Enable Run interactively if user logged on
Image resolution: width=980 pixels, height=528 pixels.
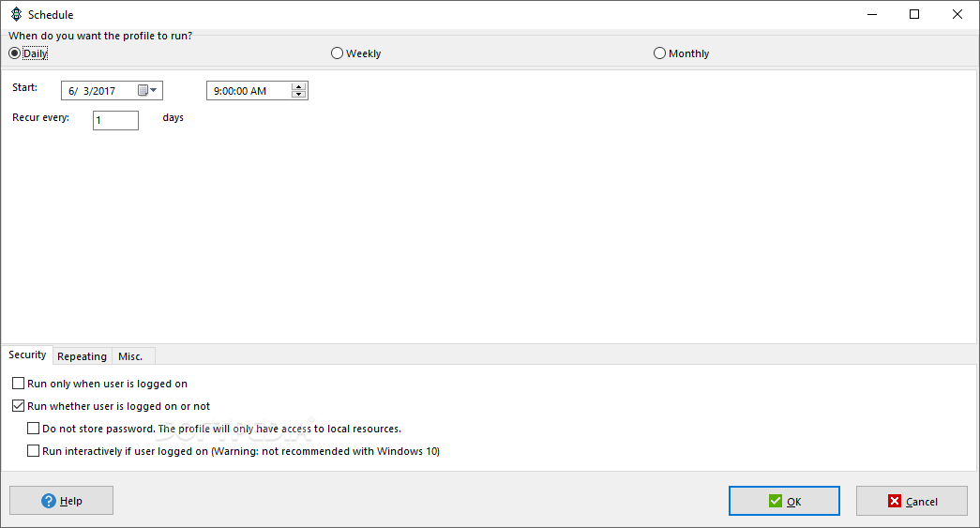pyautogui.click(x=33, y=450)
